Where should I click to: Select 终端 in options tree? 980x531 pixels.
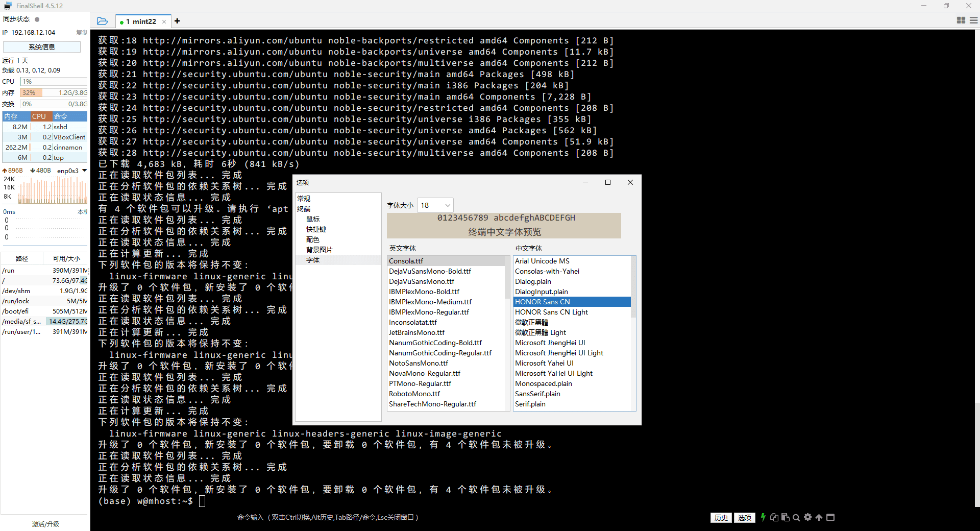click(x=304, y=209)
